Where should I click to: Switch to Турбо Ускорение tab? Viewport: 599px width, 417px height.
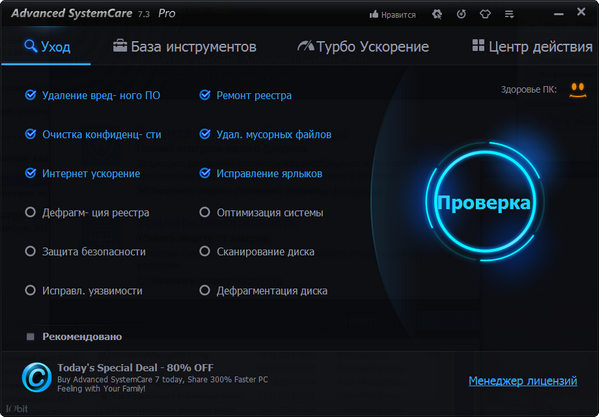(x=363, y=47)
